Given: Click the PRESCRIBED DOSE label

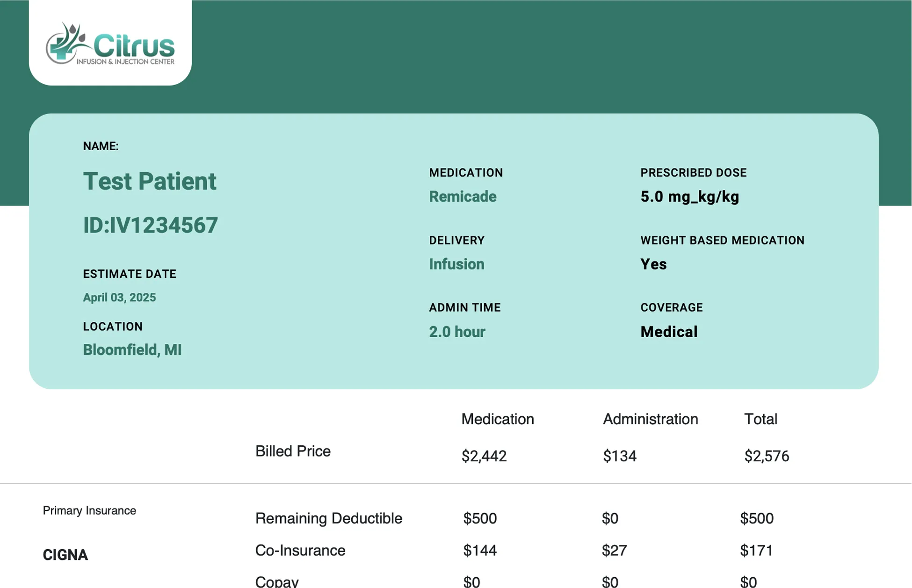Looking at the screenshot, I should pyautogui.click(x=694, y=173).
